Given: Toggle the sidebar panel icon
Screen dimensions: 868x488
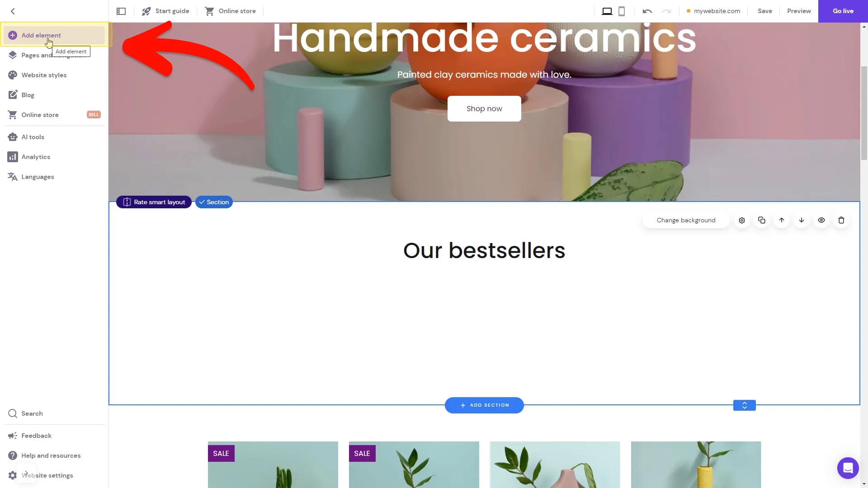Looking at the screenshot, I should coord(121,11).
